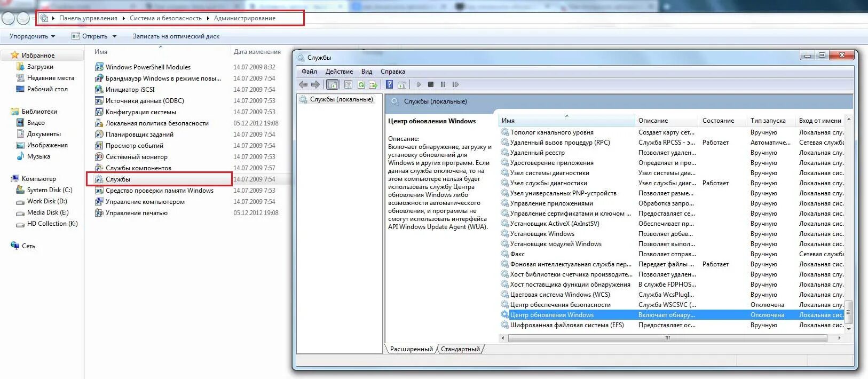Sort services by Тип запуска column header
This screenshot has width=868, height=379.
771,121
